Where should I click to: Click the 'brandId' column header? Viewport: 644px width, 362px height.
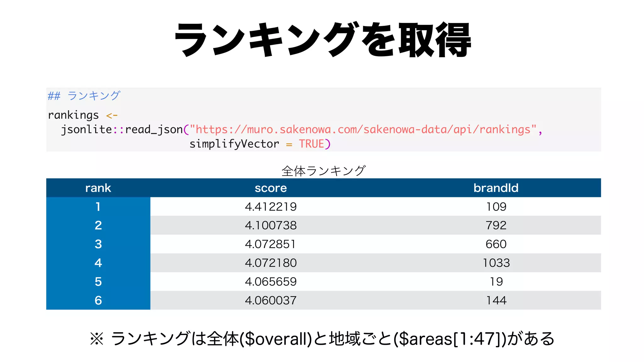click(x=496, y=188)
